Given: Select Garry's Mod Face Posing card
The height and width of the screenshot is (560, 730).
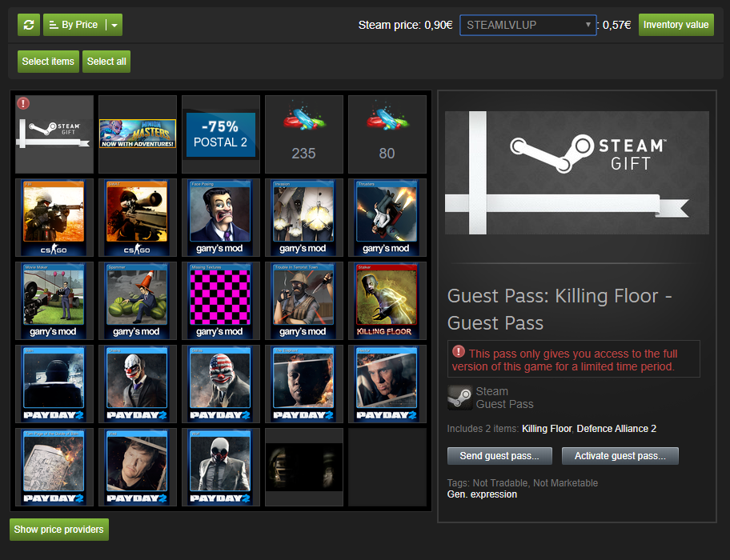Looking at the screenshot, I should click(x=221, y=218).
